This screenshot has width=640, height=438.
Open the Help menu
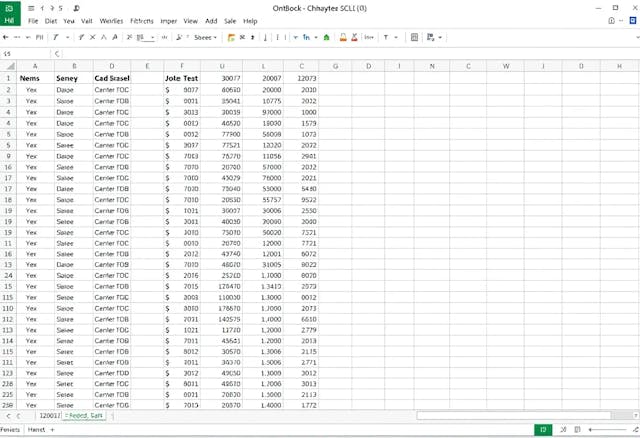coord(250,21)
